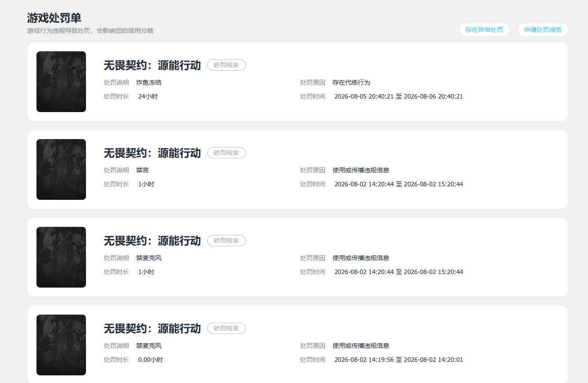Click the 处罚原因 label beside 存在代练行为

tap(312, 83)
